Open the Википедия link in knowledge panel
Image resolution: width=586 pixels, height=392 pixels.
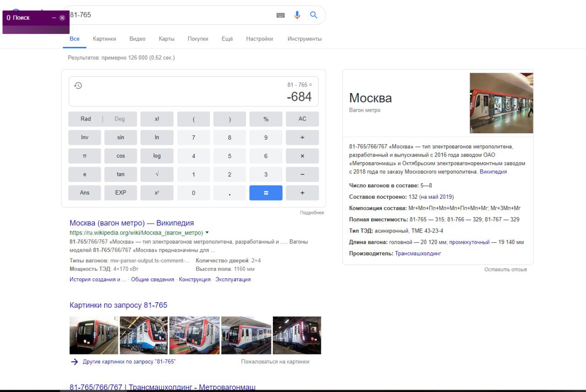pyautogui.click(x=493, y=172)
